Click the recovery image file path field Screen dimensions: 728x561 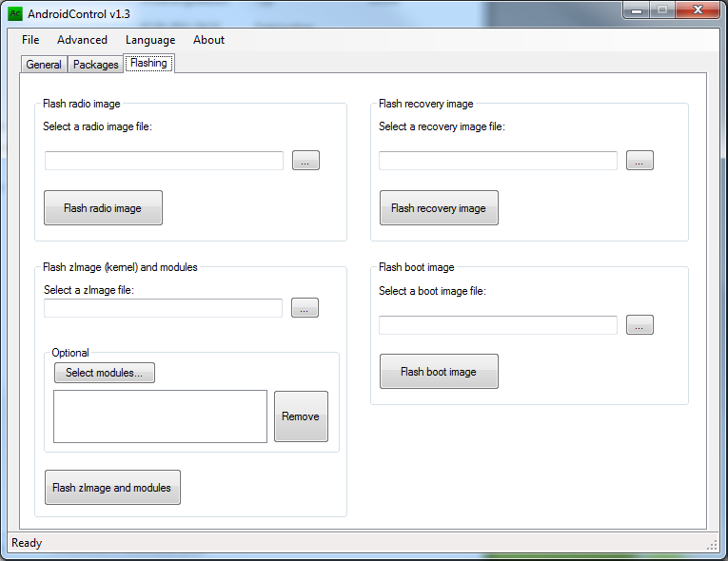[498, 161]
